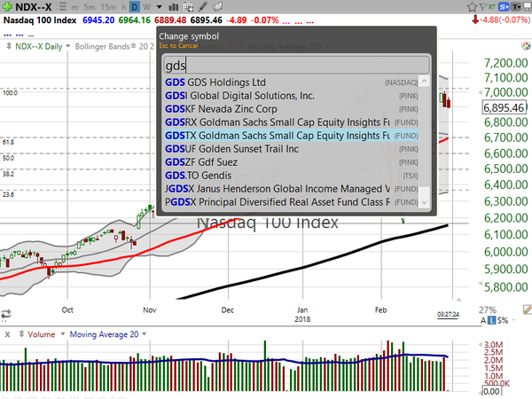The width and height of the screenshot is (532, 399).
Task: Enable logarithmic L scale toggle
Action: [x=491, y=320]
